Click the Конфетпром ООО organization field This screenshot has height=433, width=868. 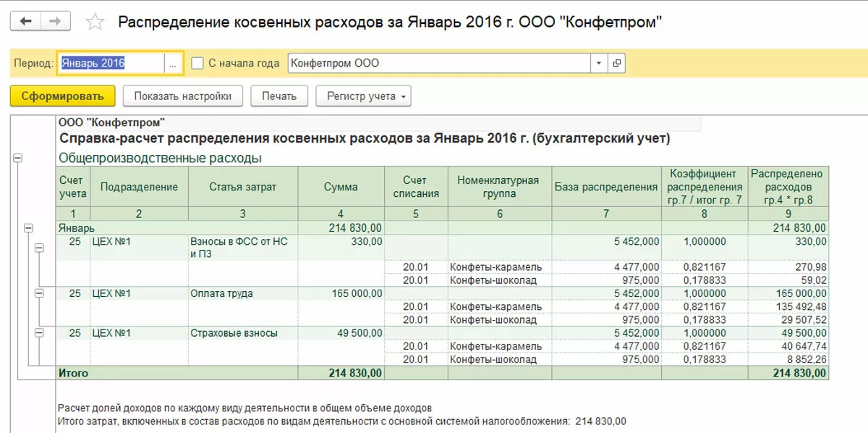(439, 63)
